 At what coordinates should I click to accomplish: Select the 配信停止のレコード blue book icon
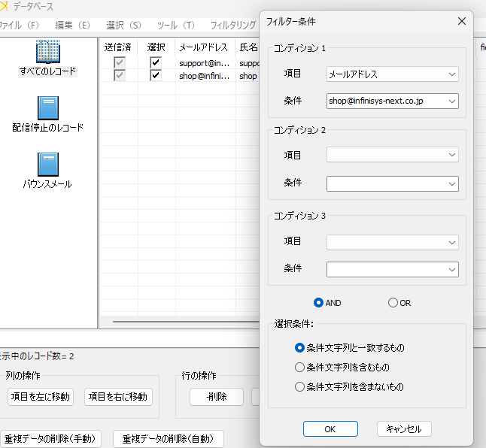(x=48, y=108)
